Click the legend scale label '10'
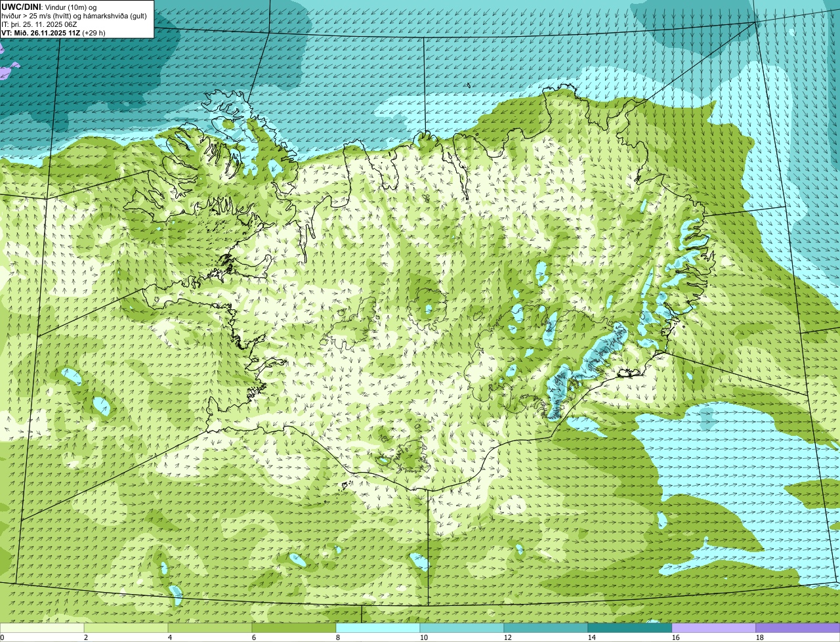This screenshot has width=840, height=642. (x=424, y=637)
